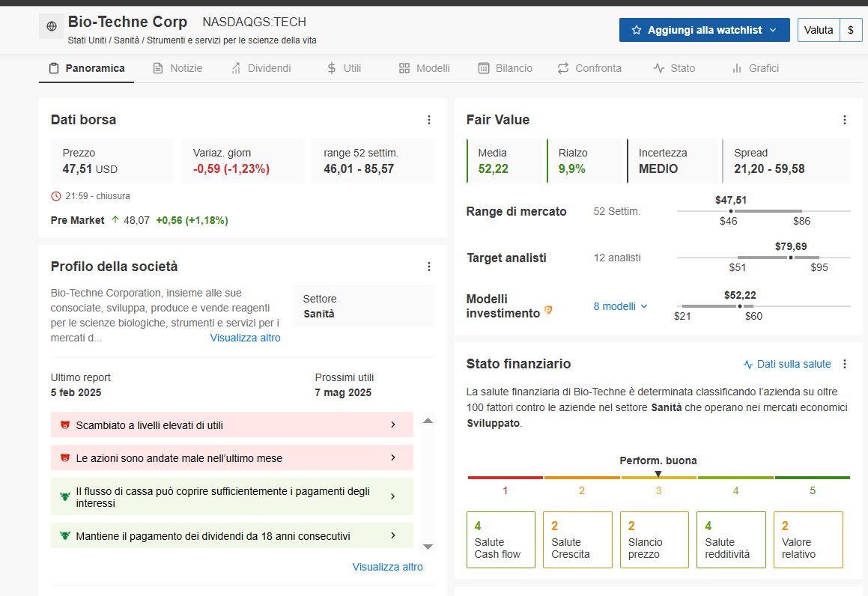Click the Salute Cash flow score card

pyautogui.click(x=501, y=540)
